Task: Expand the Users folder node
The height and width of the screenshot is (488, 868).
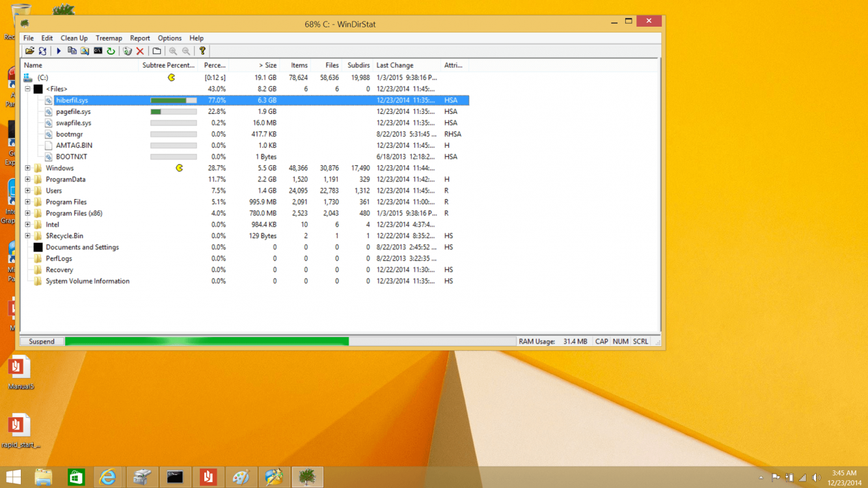Action: point(28,191)
